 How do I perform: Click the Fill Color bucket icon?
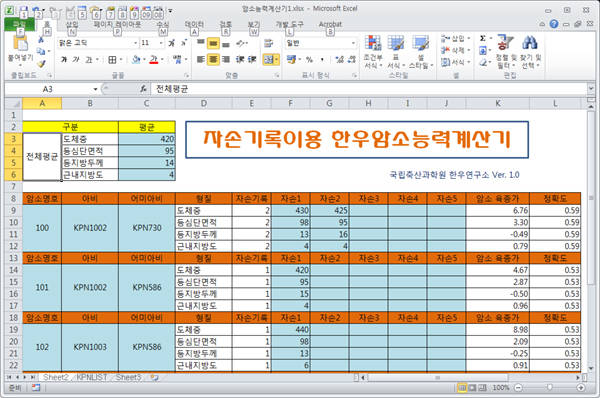[x=136, y=60]
